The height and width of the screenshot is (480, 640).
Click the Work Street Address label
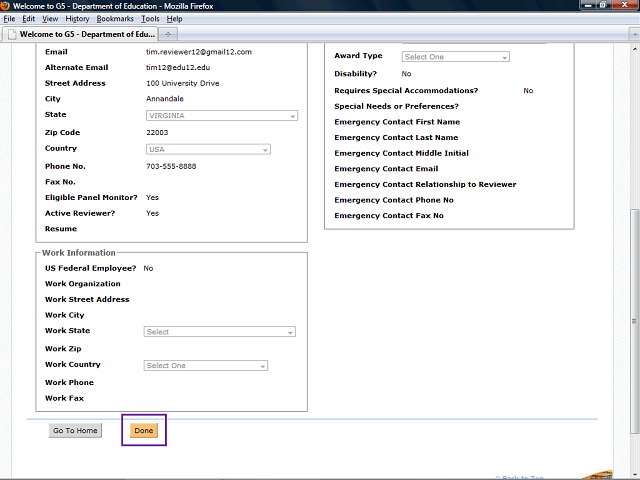click(x=87, y=299)
